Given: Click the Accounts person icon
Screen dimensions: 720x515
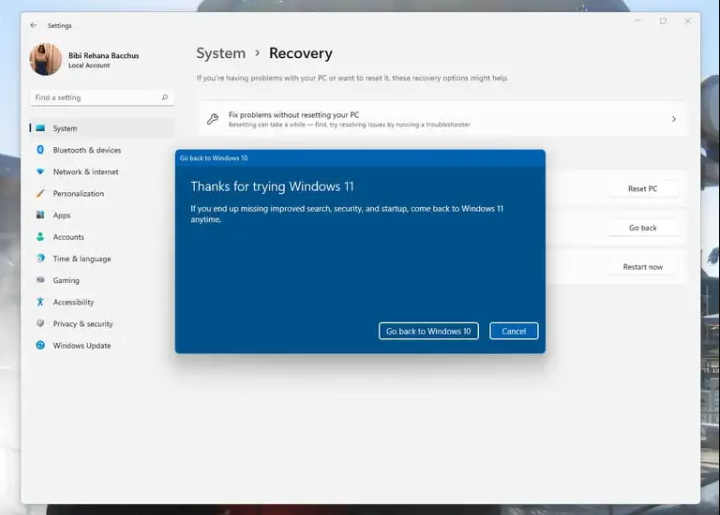Looking at the screenshot, I should [40, 236].
